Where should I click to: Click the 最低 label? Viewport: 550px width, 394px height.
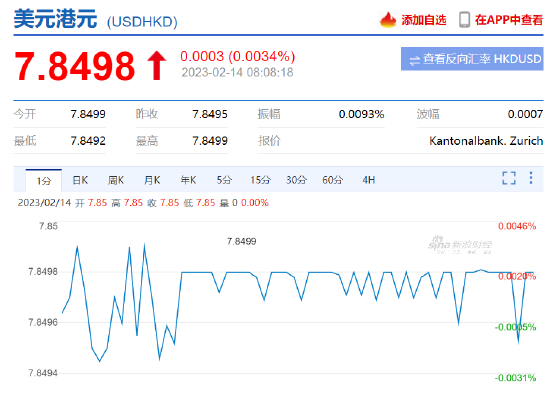(25, 141)
